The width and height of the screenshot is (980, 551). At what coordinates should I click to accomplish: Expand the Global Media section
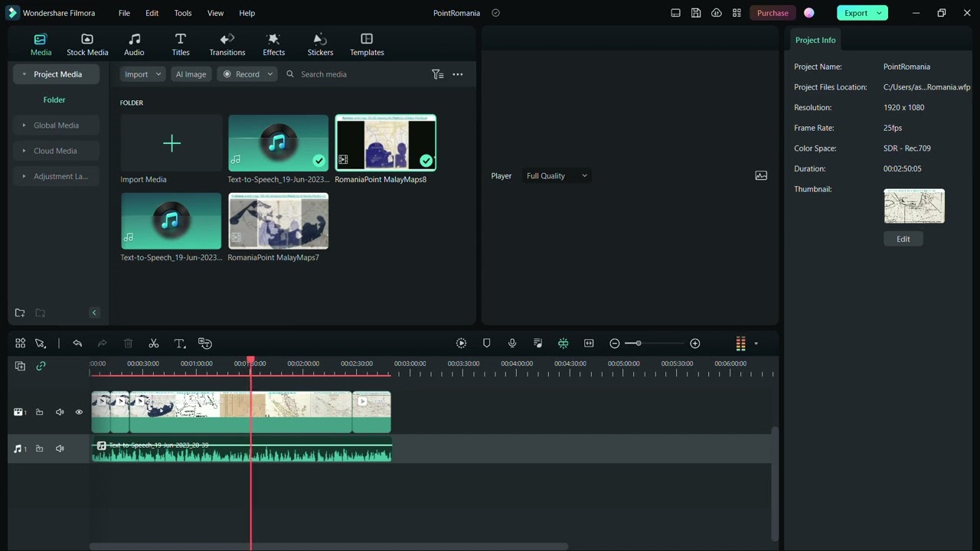(x=24, y=126)
